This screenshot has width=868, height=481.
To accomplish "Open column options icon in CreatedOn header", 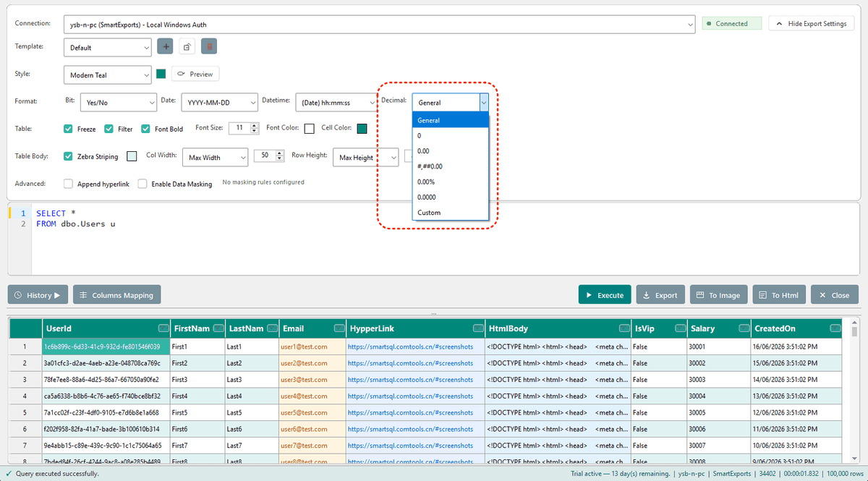I will click(835, 328).
